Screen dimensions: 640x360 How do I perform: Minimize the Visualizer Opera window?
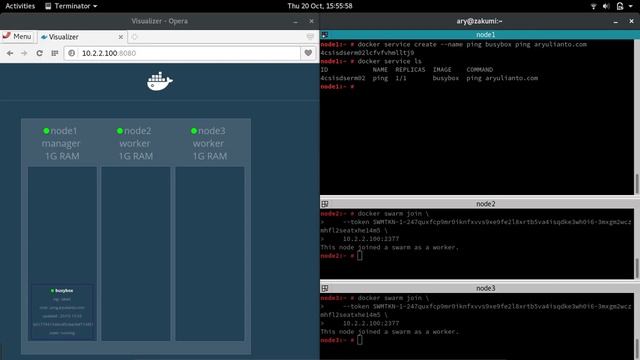click(296, 21)
